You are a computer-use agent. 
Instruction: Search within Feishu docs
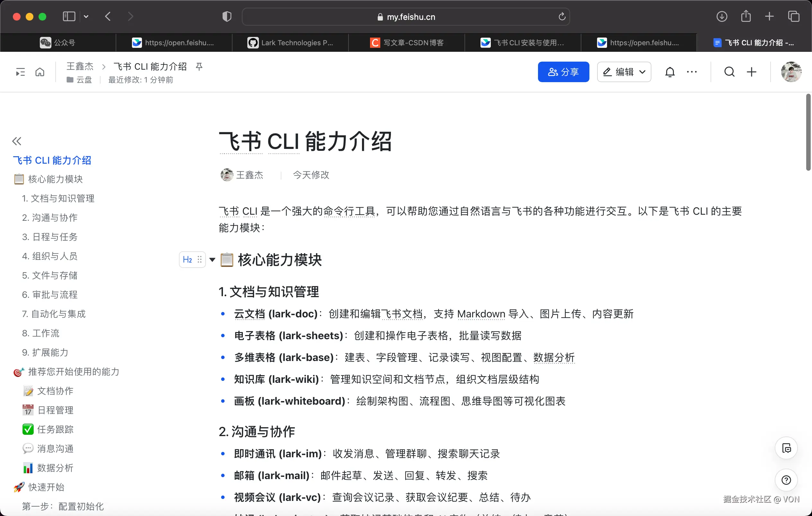pyautogui.click(x=729, y=72)
